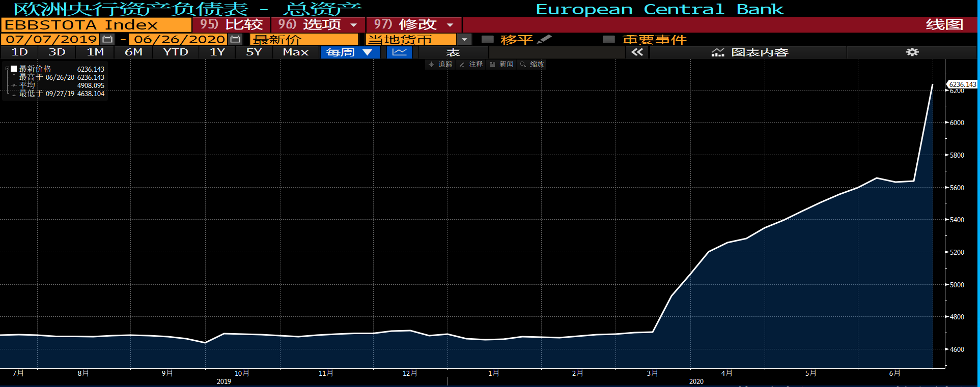Activate the 追踪 crosshair tool

tap(440, 64)
